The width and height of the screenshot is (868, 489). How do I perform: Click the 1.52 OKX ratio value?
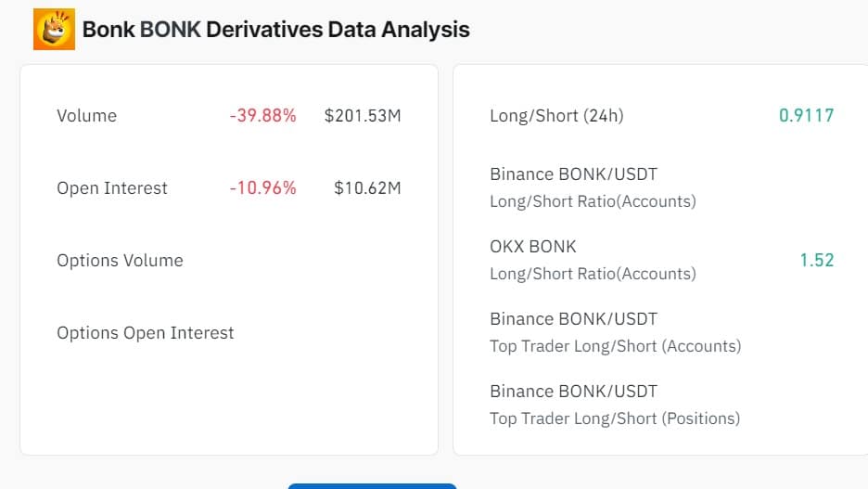[816, 261]
